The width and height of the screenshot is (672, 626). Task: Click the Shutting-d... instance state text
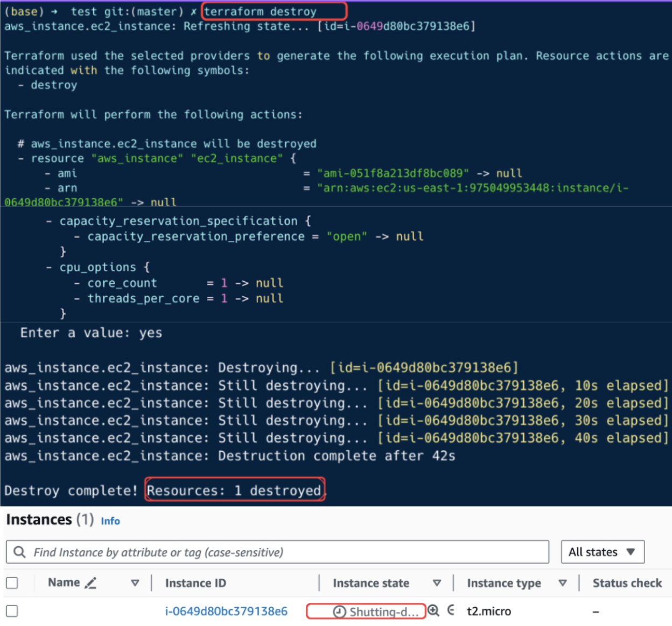(384, 612)
